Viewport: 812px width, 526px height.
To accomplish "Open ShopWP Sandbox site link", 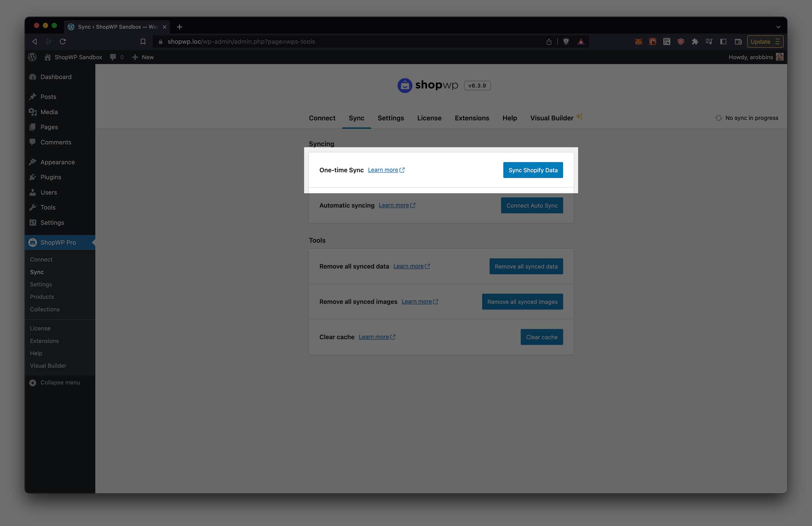I will point(73,57).
